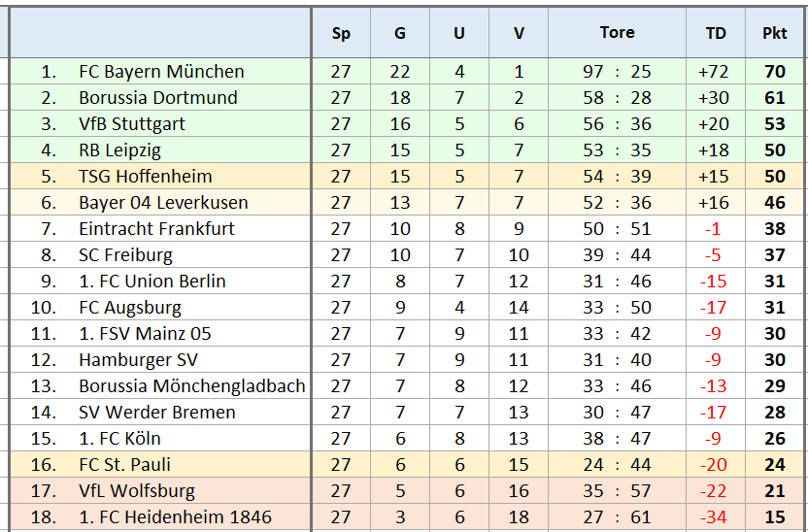Click Borussia Dortmund team name

click(158, 98)
